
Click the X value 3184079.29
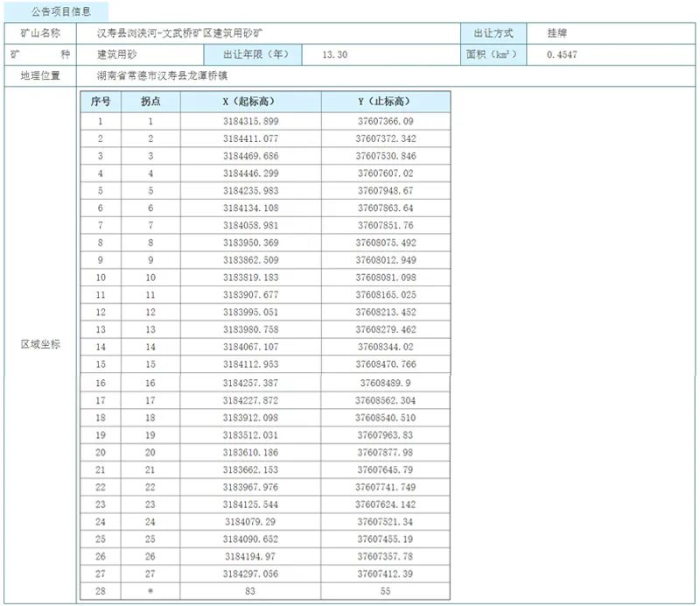[250, 522]
